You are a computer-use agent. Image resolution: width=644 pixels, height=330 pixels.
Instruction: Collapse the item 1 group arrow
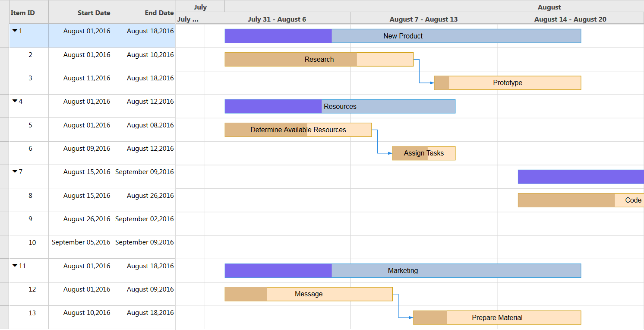(15, 31)
